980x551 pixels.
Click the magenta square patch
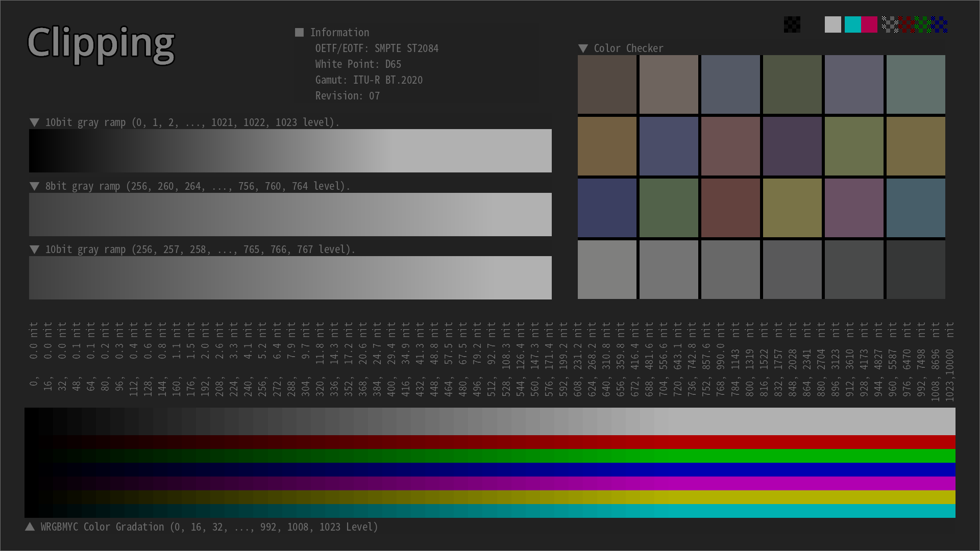pos(869,24)
